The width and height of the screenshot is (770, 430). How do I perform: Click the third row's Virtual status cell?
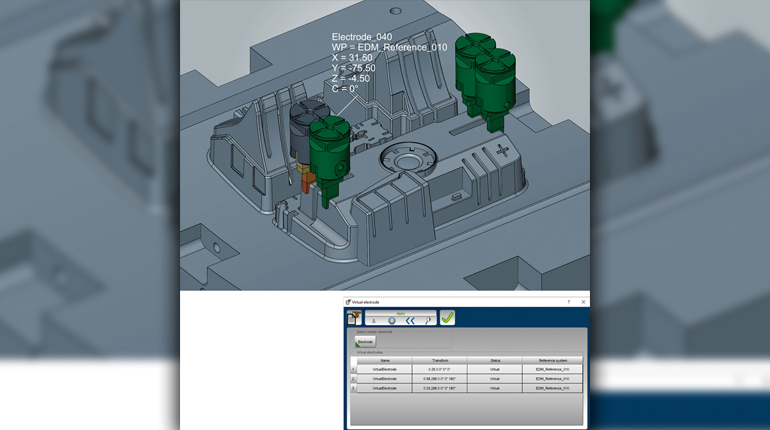click(494, 388)
